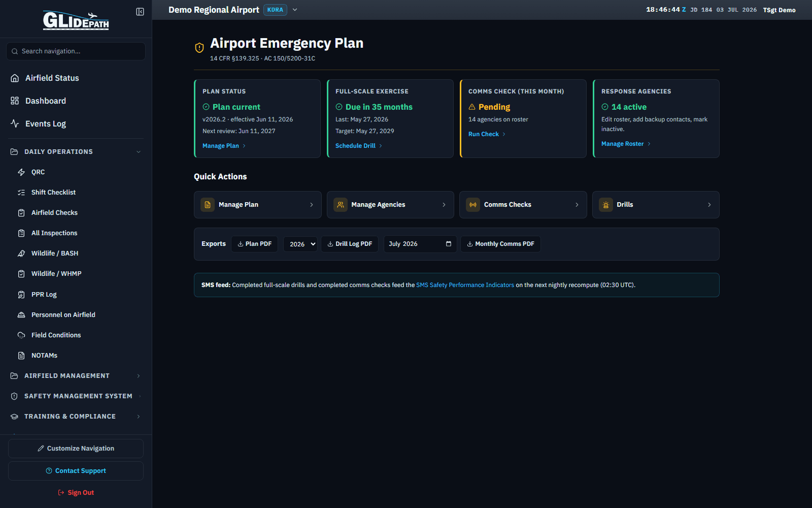Click the Search navigation field
Screen dimensions: 812x508
[76, 51]
